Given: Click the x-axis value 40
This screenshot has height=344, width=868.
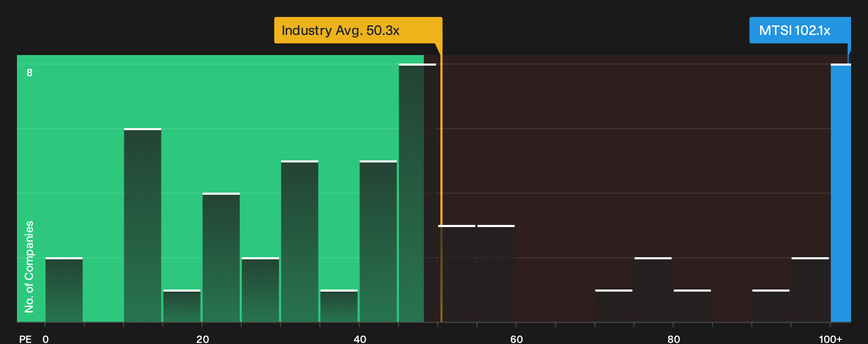Looking at the screenshot, I should pyautogui.click(x=360, y=339).
